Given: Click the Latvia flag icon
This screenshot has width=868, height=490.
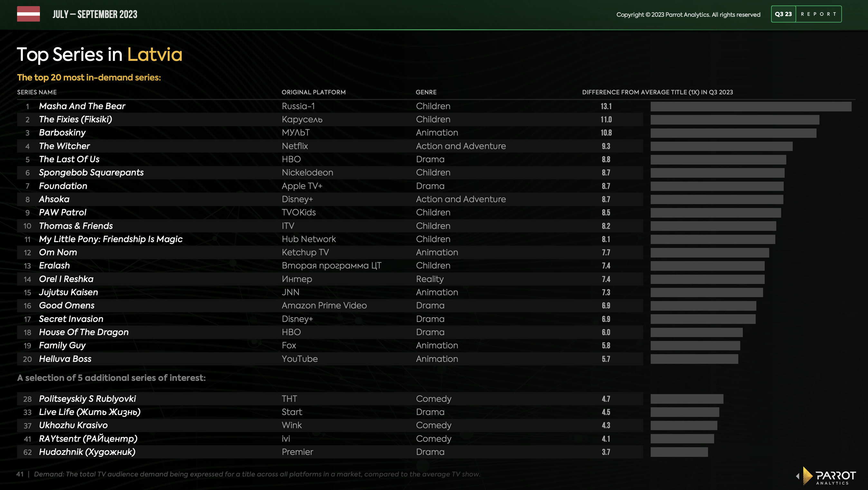Looking at the screenshot, I should coord(28,14).
